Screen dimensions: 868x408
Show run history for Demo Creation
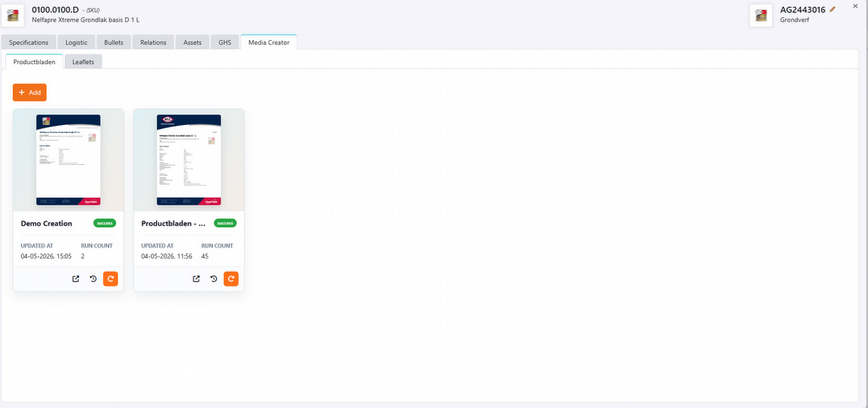(93, 279)
